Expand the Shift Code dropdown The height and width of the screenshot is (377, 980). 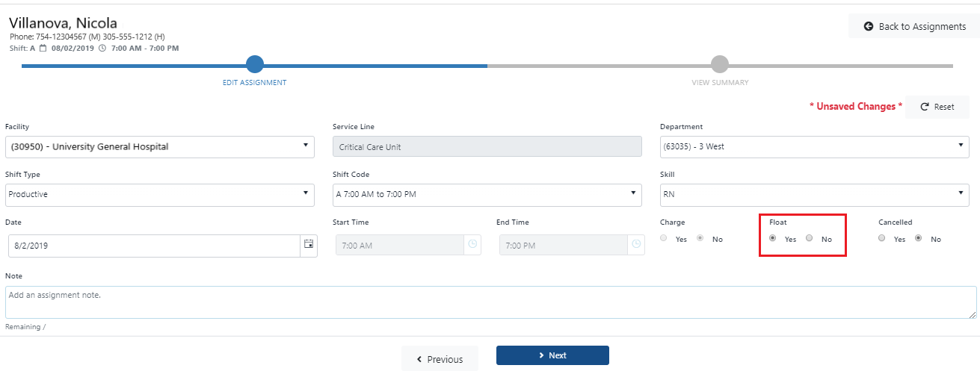pyautogui.click(x=487, y=194)
